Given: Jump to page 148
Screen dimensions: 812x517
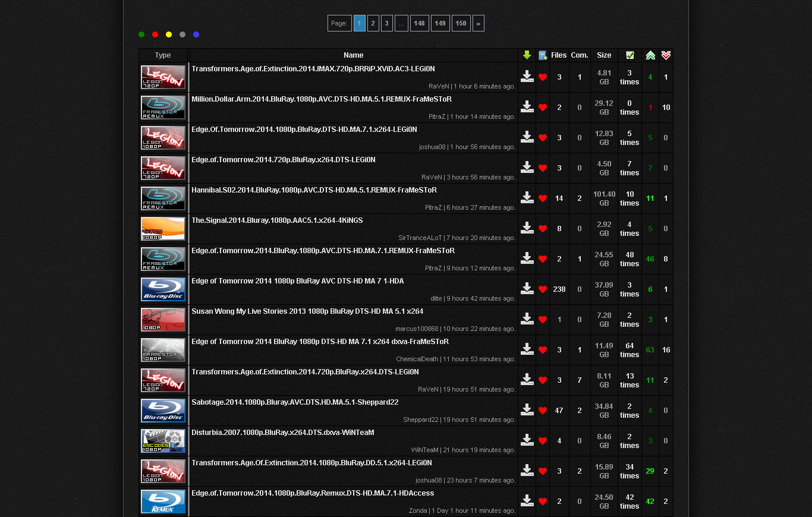Looking at the screenshot, I should click(420, 23).
